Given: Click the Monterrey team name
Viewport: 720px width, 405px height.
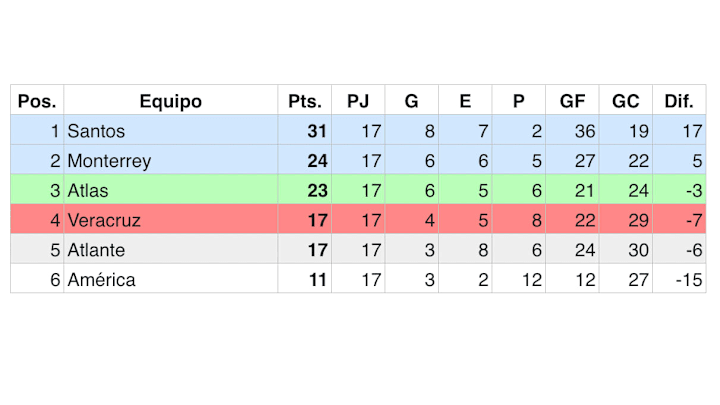Looking at the screenshot, I should pyautogui.click(x=109, y=161).
